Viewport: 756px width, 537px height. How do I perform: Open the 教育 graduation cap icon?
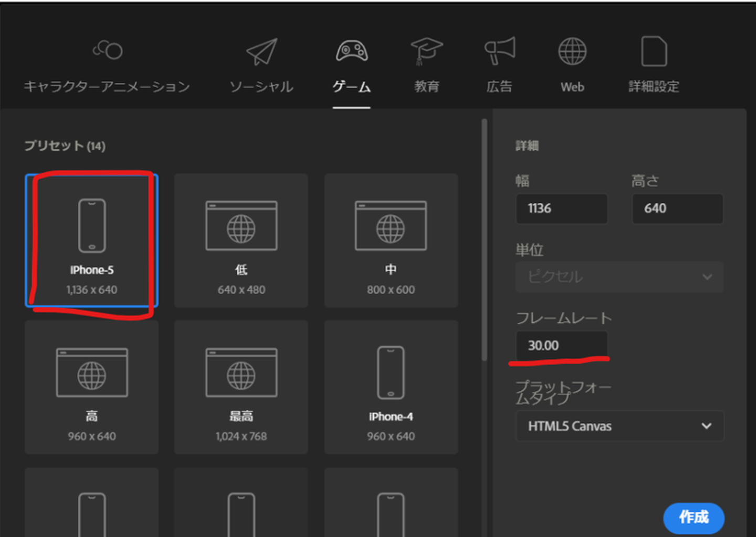pyautogui.click(x=426, y=51)
